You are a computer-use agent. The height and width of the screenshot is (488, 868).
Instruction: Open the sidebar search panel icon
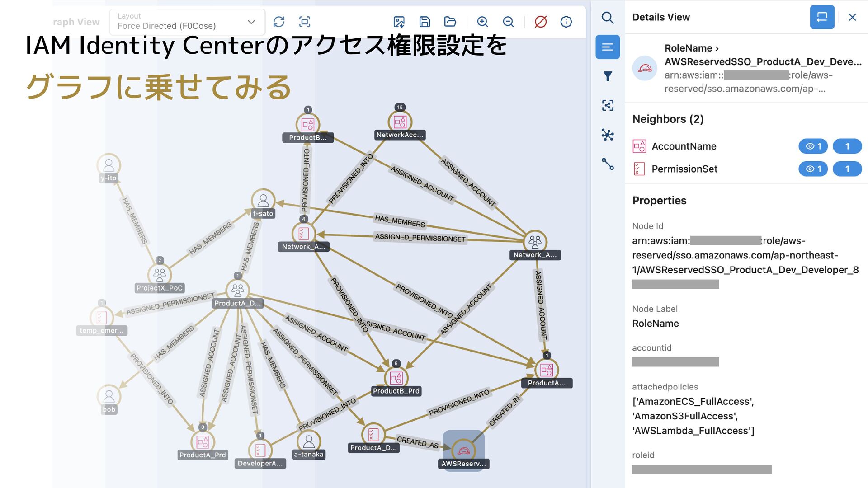pyautogui.click(x=608, y=18)
